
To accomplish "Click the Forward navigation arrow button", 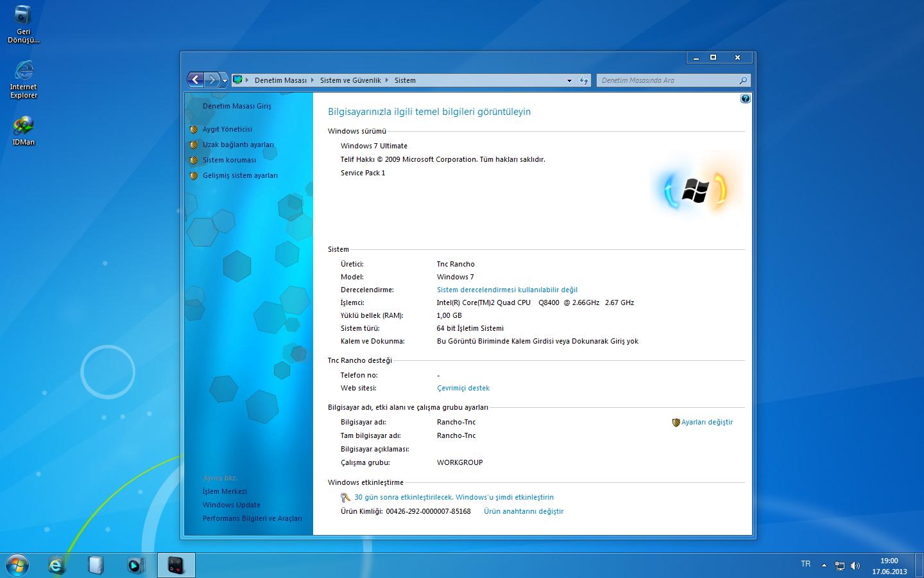I will tap(212, 80).
